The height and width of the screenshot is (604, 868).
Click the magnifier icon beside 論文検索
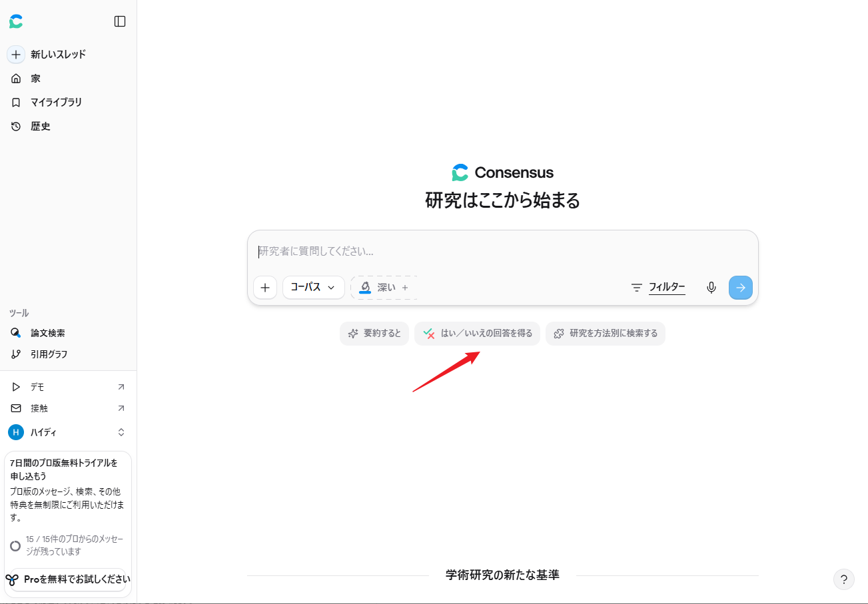click(x=16, y=333)
